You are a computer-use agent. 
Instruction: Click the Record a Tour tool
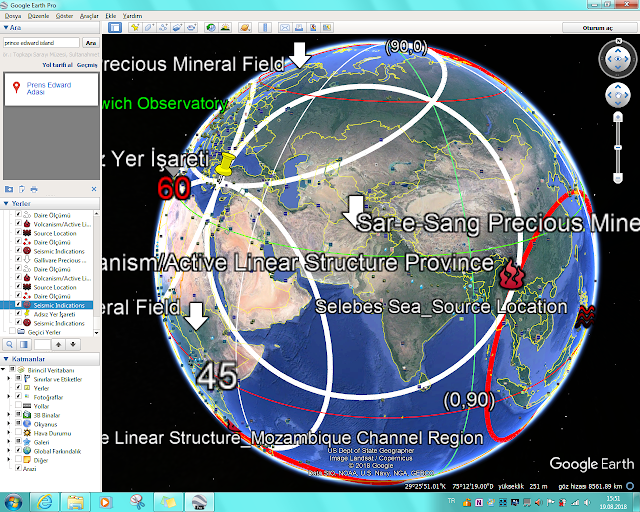(191, 27)
